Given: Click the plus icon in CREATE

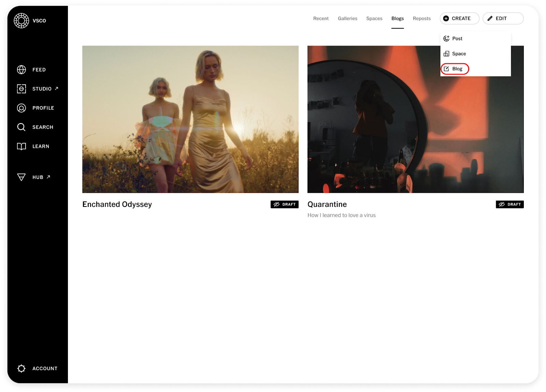Looking at the screenshot, I should tap(446, 18).
